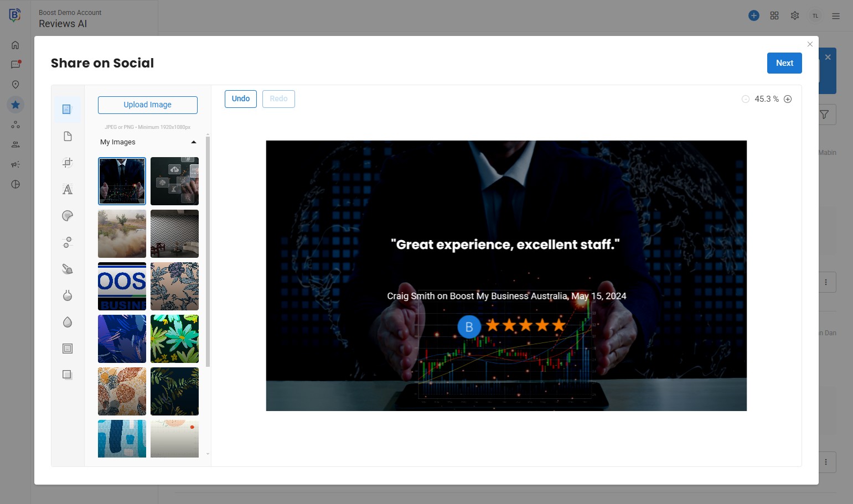Undo the last edit
The width and height of the screenshot is (853, 504).
(x=240, y=98)
